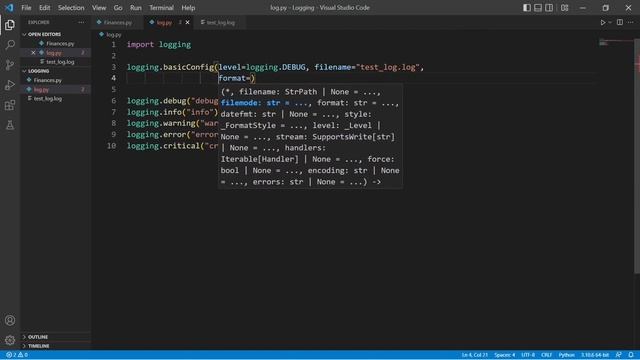Click CRLF line ending selector

(x=547, y=355)
